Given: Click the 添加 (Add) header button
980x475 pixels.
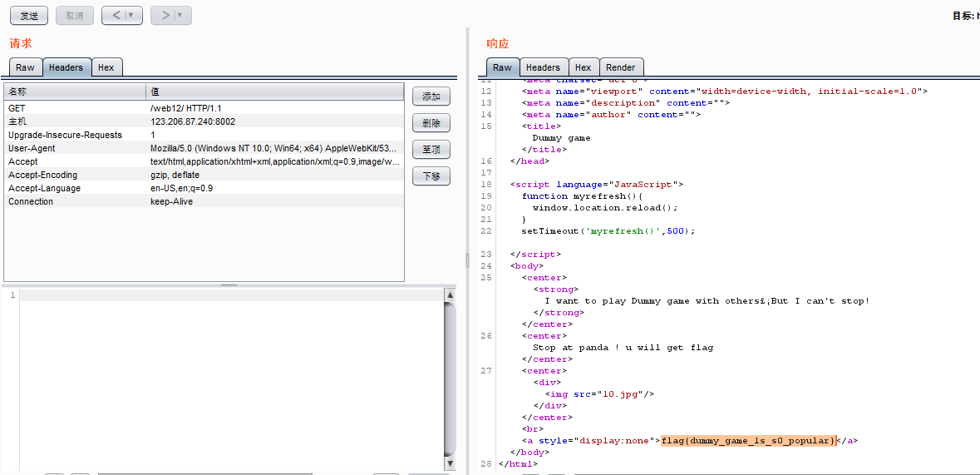Looking at the screenshot, I should point(431,96).
